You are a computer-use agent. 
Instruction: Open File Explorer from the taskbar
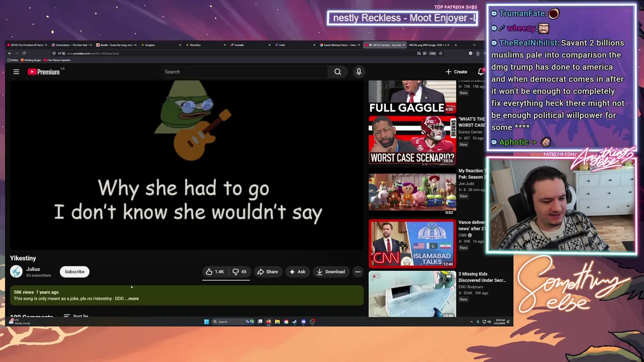point(277,322)
